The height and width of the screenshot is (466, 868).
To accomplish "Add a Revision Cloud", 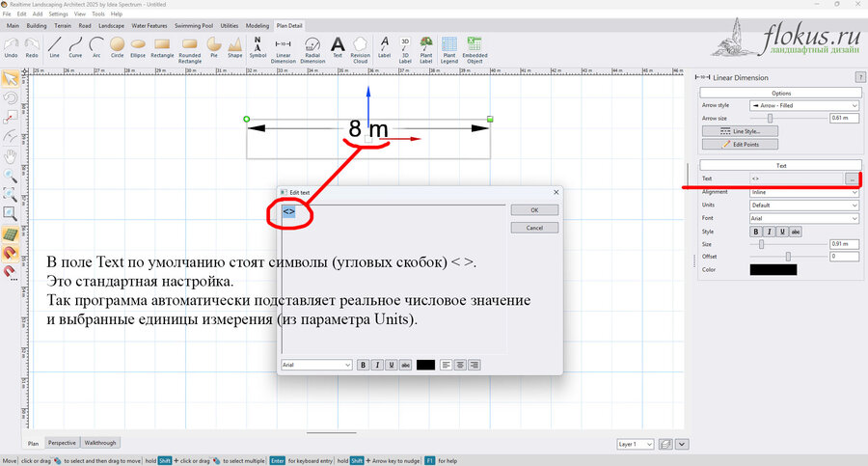I will click(x=361, y=50).
